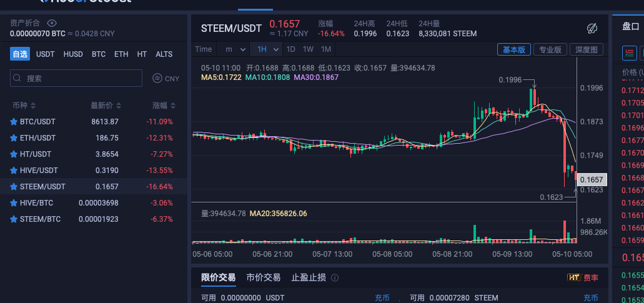Click MA5:0.1722 indicator label
The width and height of the screenshot is (644, 303).
tap(221, 77)
